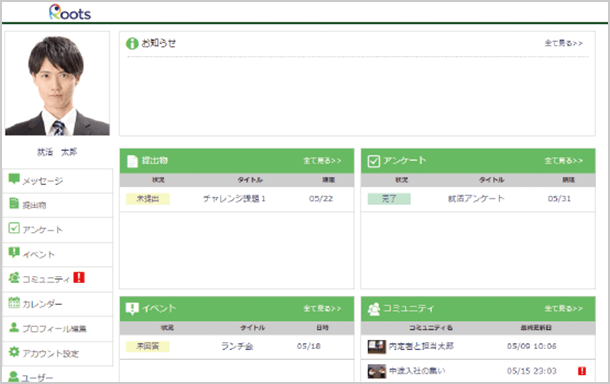Click the カレンダー calendar icon in sidebar

[14, 303]
